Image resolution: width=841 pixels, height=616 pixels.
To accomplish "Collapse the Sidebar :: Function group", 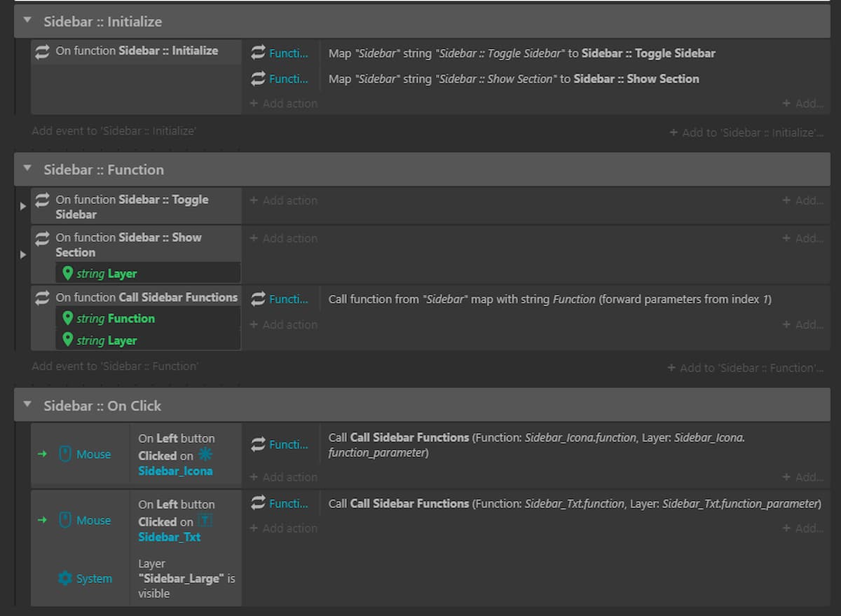I will pos(27,169).
